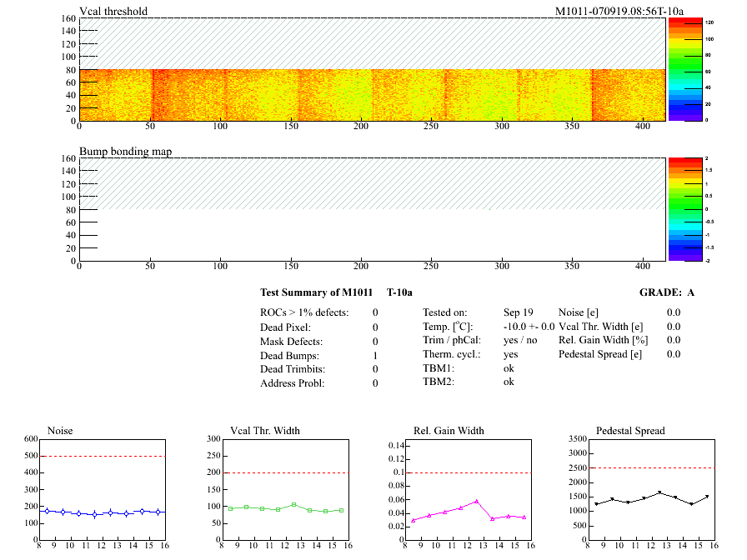Open the Vcal Thr. Width graph
The height and width of the screenshot is (560, 747).
click(284, 490)
